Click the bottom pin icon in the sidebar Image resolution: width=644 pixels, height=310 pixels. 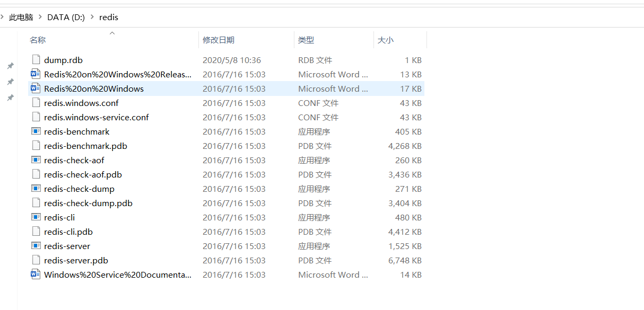point(10,98)
